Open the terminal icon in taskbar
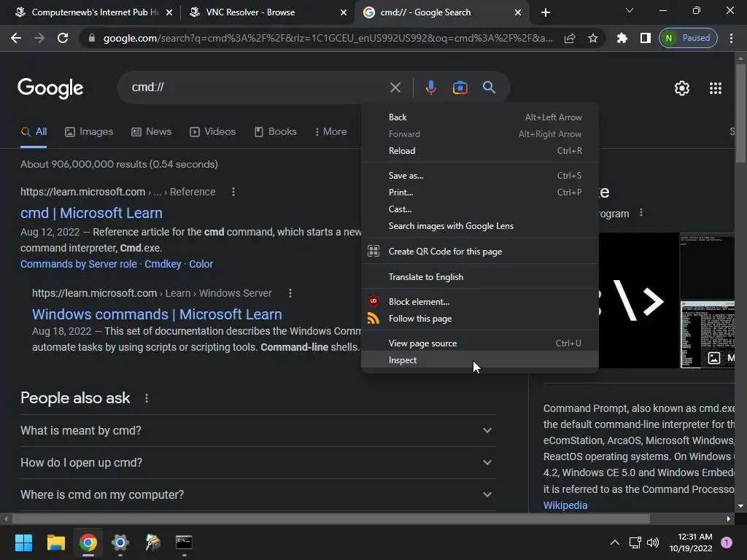Screen dimensions: 747x560 [x=184, y=542]
